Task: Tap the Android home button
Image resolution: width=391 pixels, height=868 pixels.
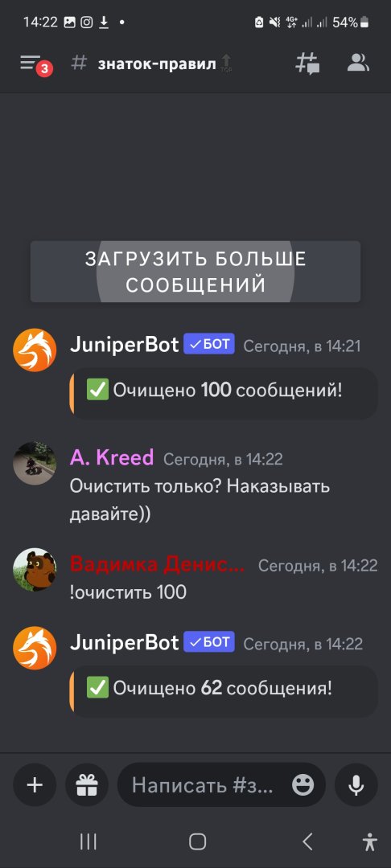Action: pos(197,841)
